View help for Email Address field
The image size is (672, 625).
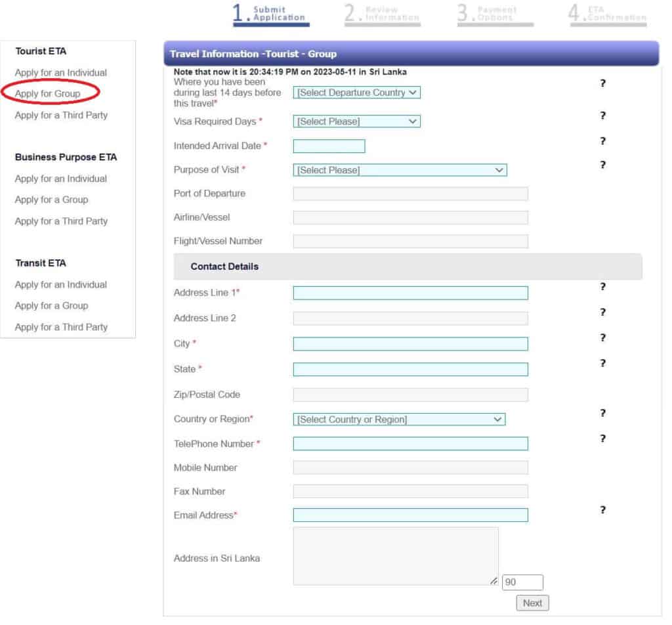(602, 511)
